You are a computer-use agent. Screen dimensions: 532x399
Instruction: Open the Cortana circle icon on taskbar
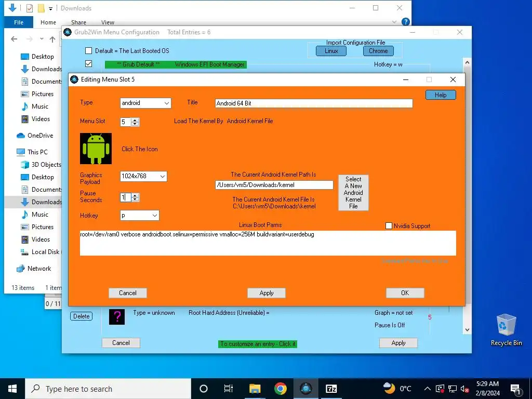(x=204, y=389)
